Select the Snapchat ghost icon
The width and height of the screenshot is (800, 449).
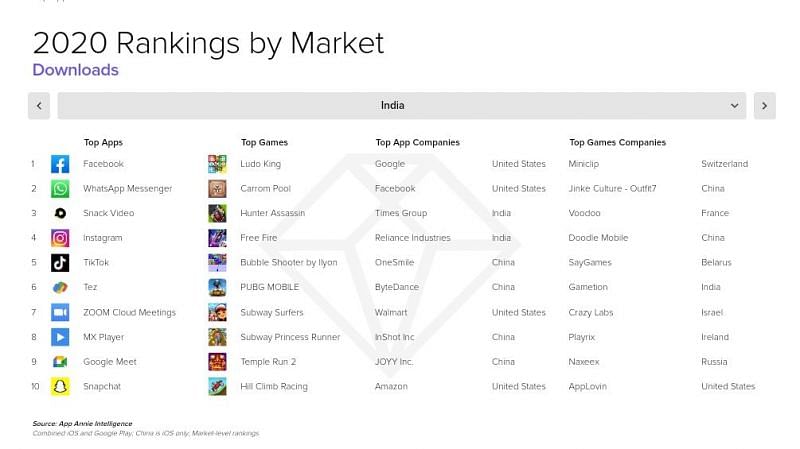(60, 386)
